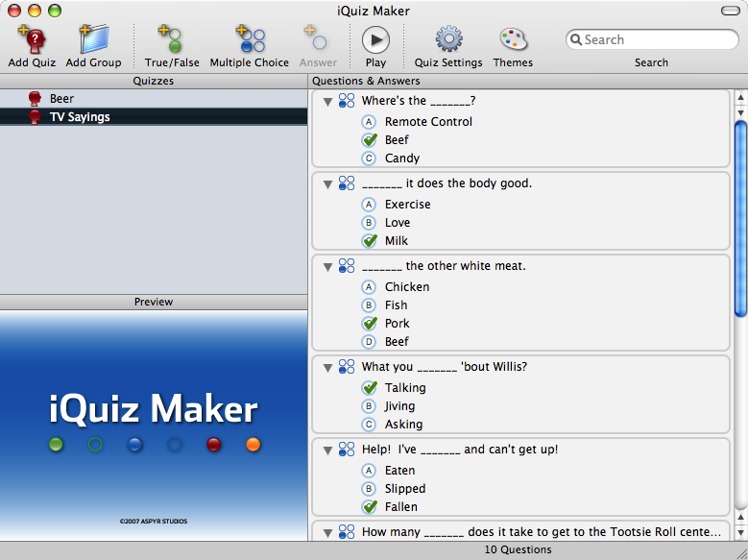Viewport: 748px width, 560px height.
Task: Collapse the "'bout Willis" question
Action: pyautogui.click(x=327, y=368)
